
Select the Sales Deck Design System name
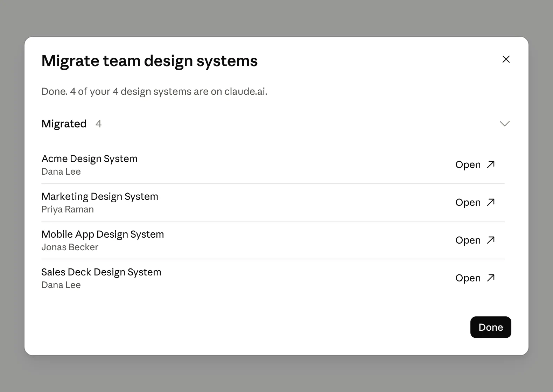[x=101, y=272]
